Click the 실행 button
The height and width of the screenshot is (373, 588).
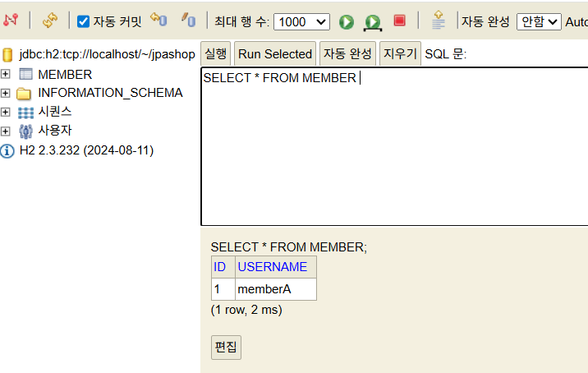tap(216, 54)
